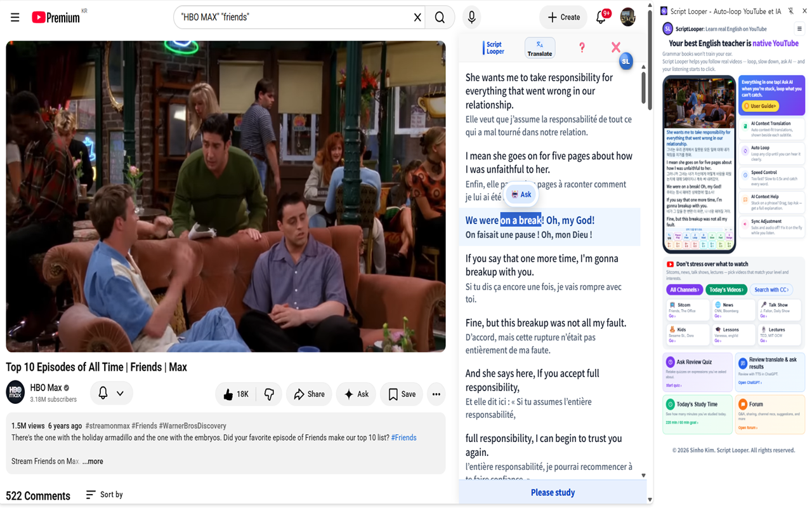This screenshot has width=812, height=508.
Task: Like the video with thumbs up
Action: pos(235,394)
